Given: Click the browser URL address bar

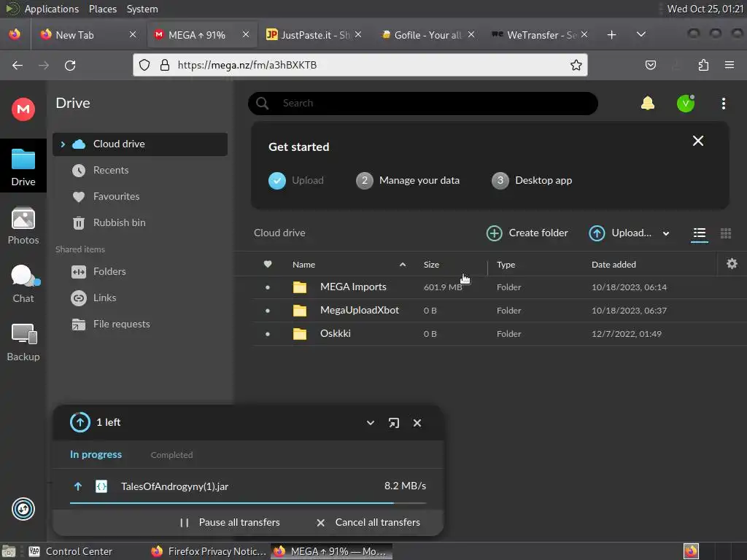Looking at the screenshot, I should (360, 65).
